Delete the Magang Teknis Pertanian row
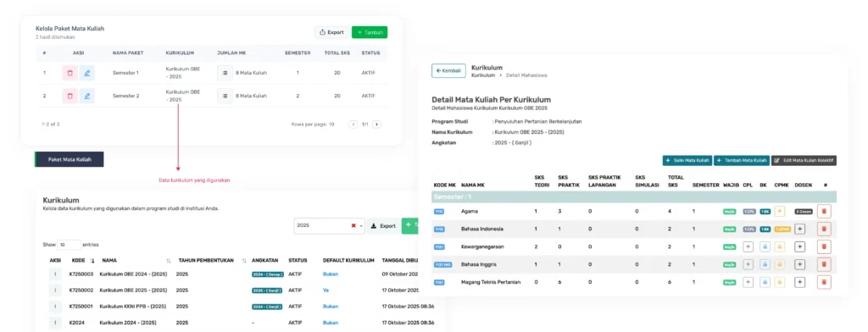868x332 pixels. tap(824, 282)
